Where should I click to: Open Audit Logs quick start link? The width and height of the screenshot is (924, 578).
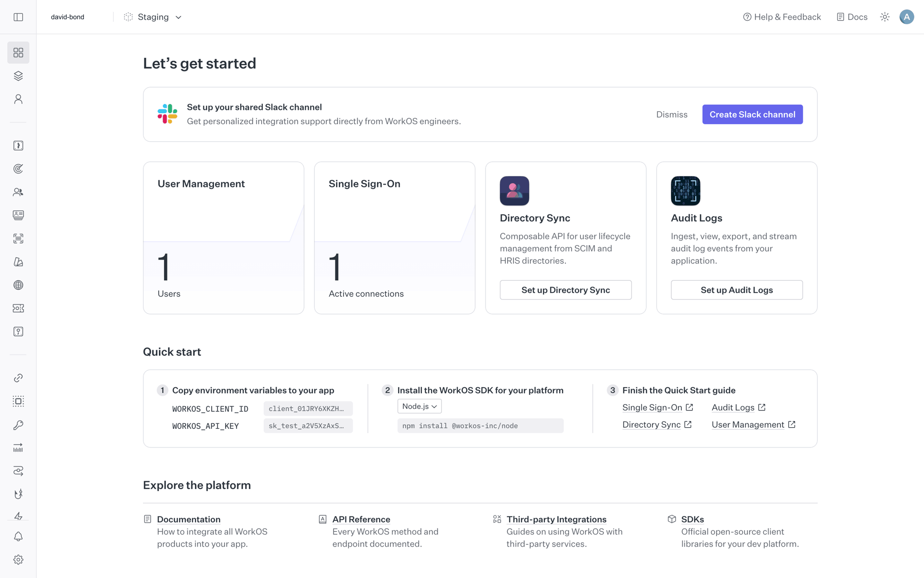click(x=738, y=407)
